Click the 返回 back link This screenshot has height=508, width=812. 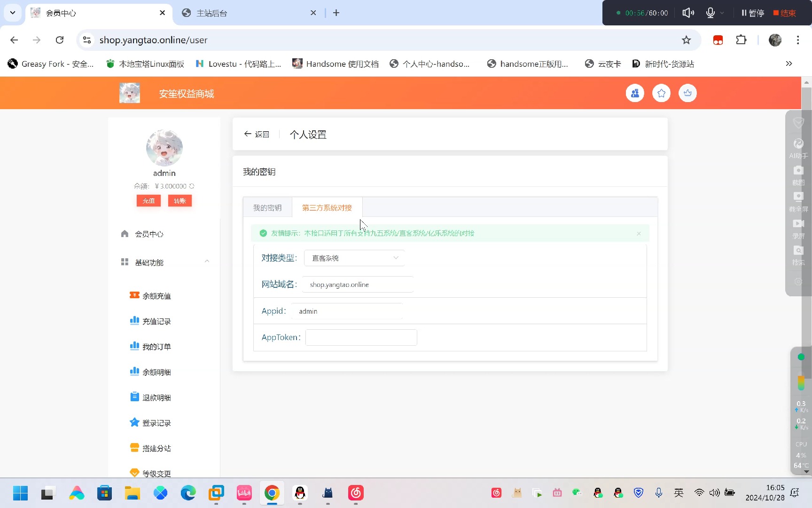click(257, 134)
